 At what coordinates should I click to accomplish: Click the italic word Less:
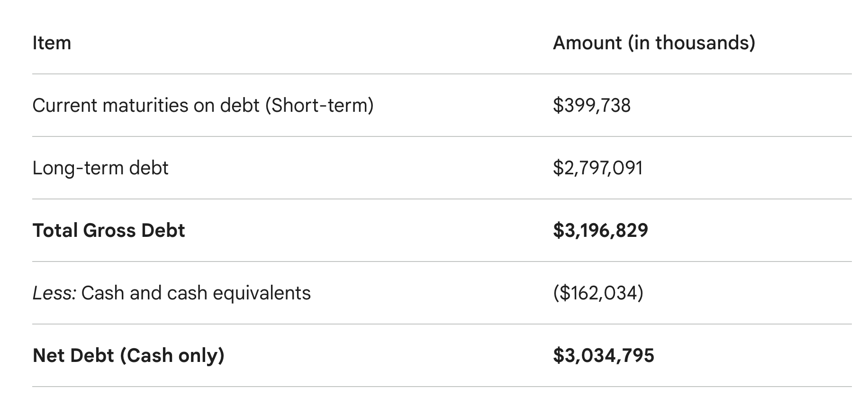coord(54,293)
